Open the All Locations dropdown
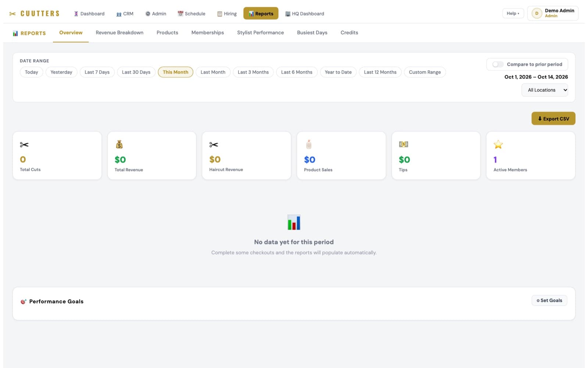588x368 pixels. click(x=545, y=90)
